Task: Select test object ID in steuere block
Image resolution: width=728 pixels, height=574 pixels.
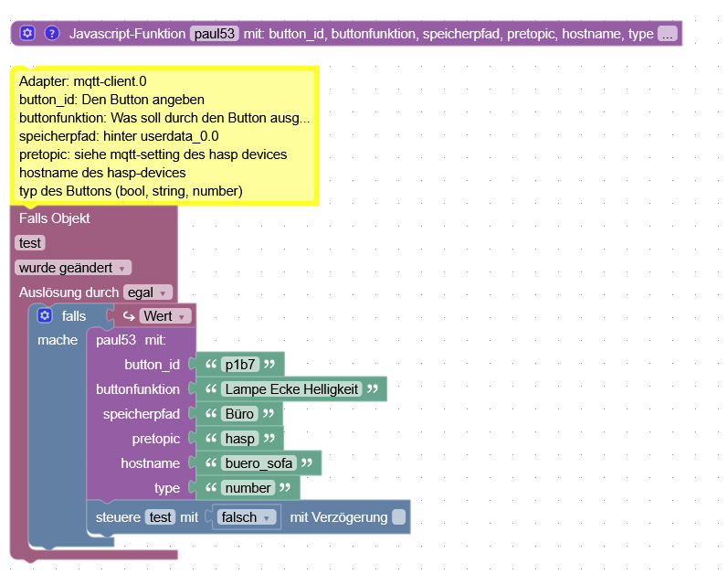Action: [x=160, y=517]
